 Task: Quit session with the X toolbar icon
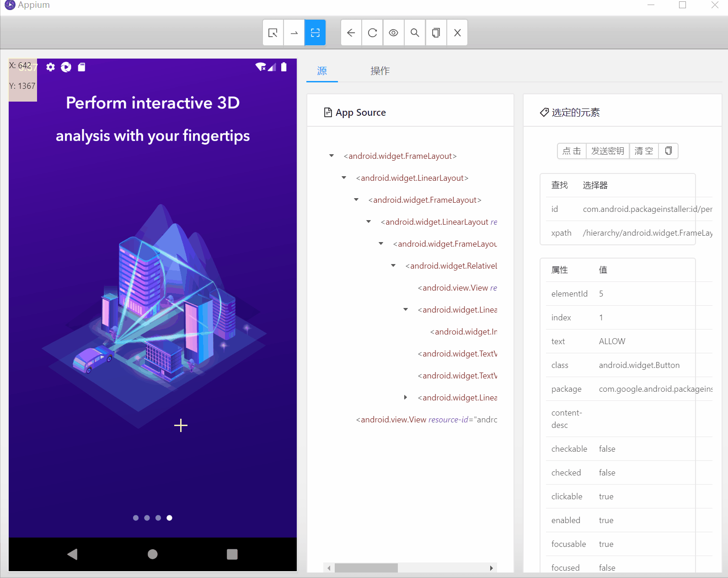coord(457,32)
